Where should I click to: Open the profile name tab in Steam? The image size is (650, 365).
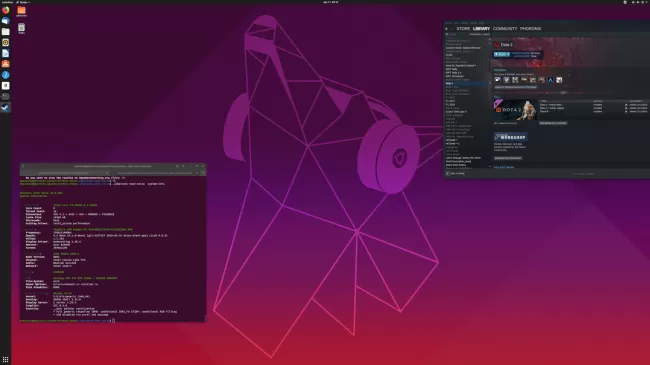[531, 29]
